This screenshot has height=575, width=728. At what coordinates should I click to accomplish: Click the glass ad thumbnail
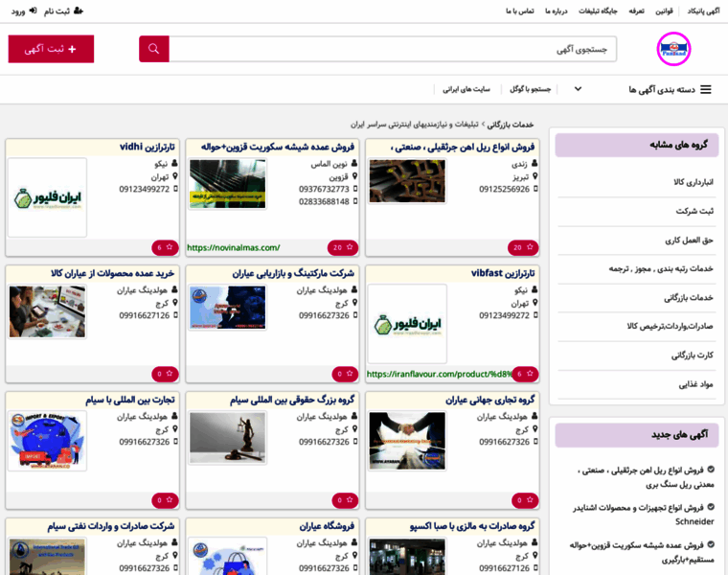coord(228,184)
